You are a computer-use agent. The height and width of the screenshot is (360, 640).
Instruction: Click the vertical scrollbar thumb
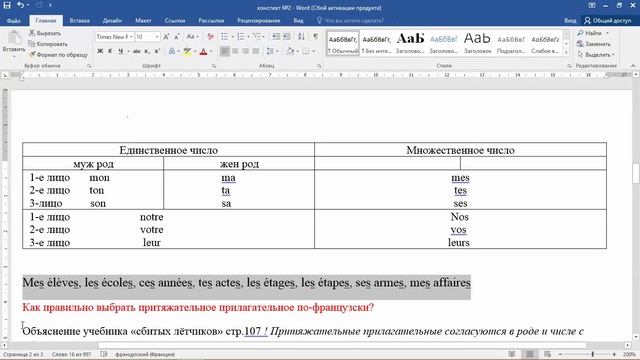[636, 173]
